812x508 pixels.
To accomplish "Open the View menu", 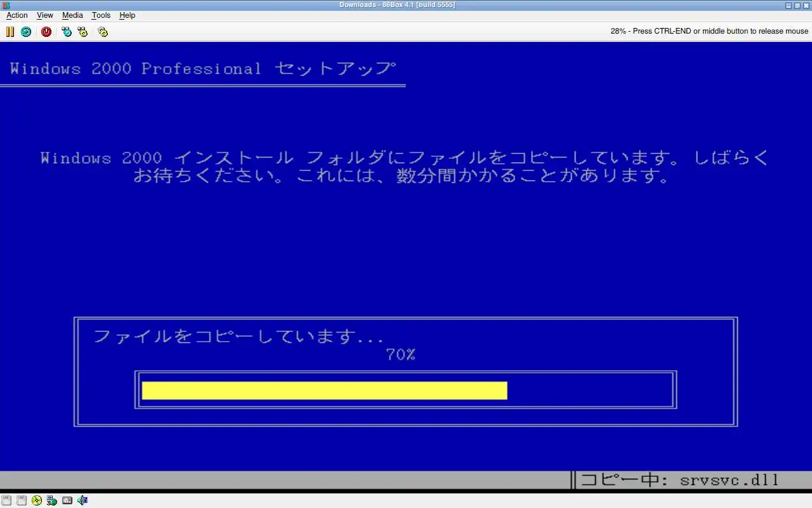I will [x=45, y=15].
